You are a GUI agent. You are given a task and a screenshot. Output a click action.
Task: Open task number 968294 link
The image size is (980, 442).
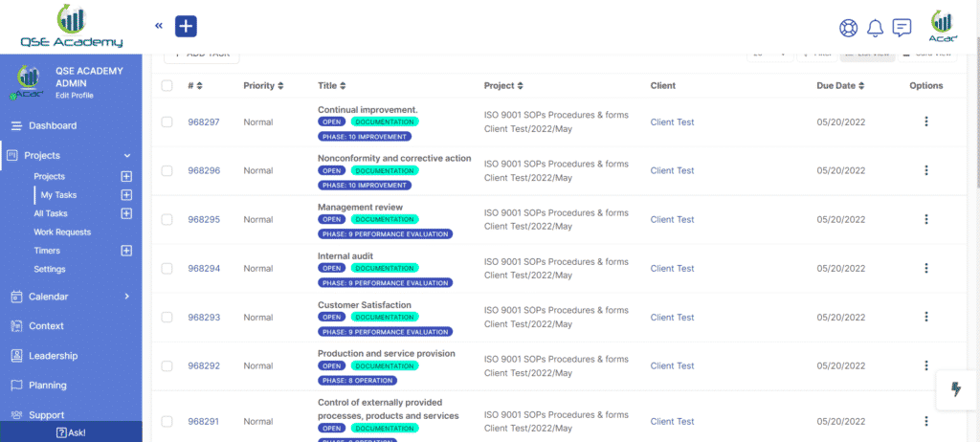[204, 268]
